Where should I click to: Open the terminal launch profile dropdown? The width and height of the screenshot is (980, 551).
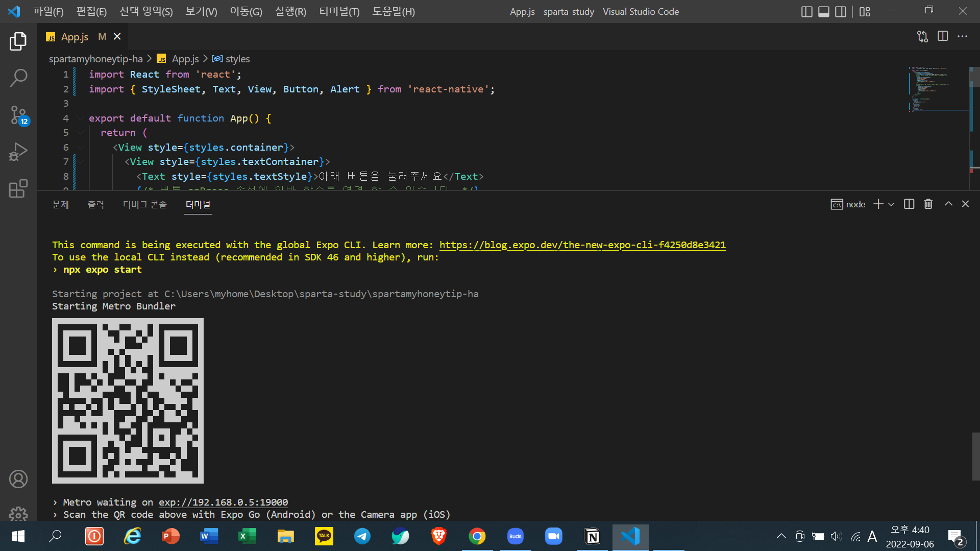pyautogui.click(x=891, y=204)
